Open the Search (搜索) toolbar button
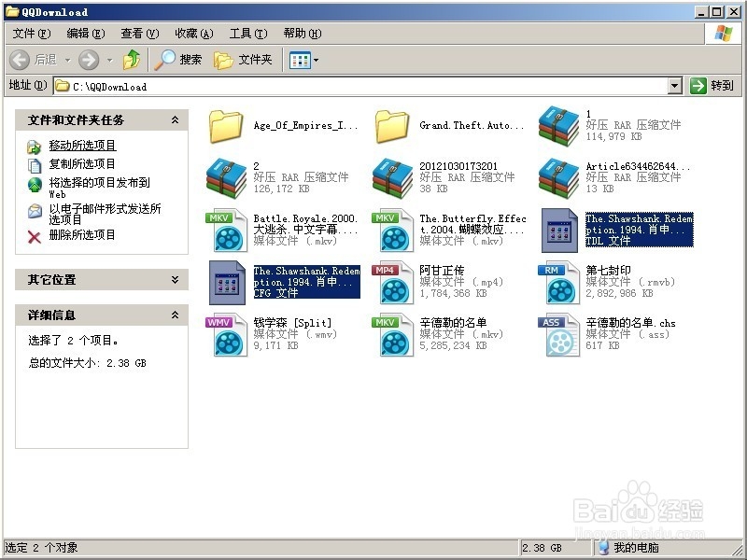The width and height of the screenshot is (747, 560). pyautogui.click(x=178, y=60)
